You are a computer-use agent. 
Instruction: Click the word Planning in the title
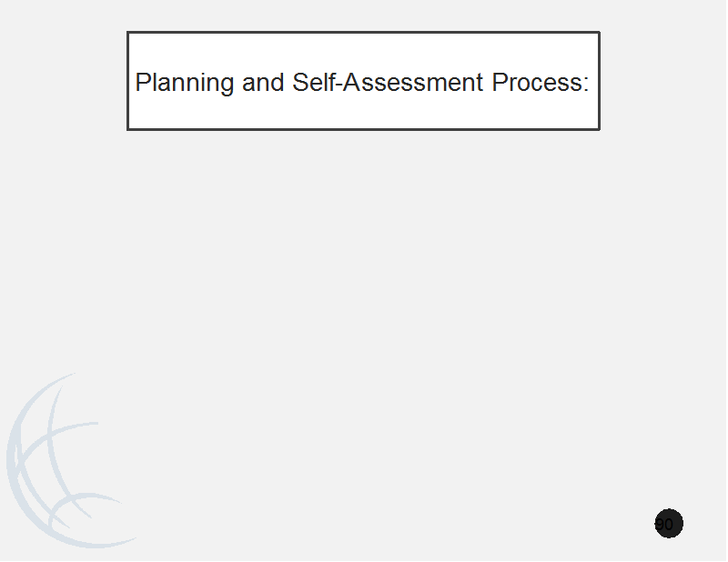click(185, 83)
